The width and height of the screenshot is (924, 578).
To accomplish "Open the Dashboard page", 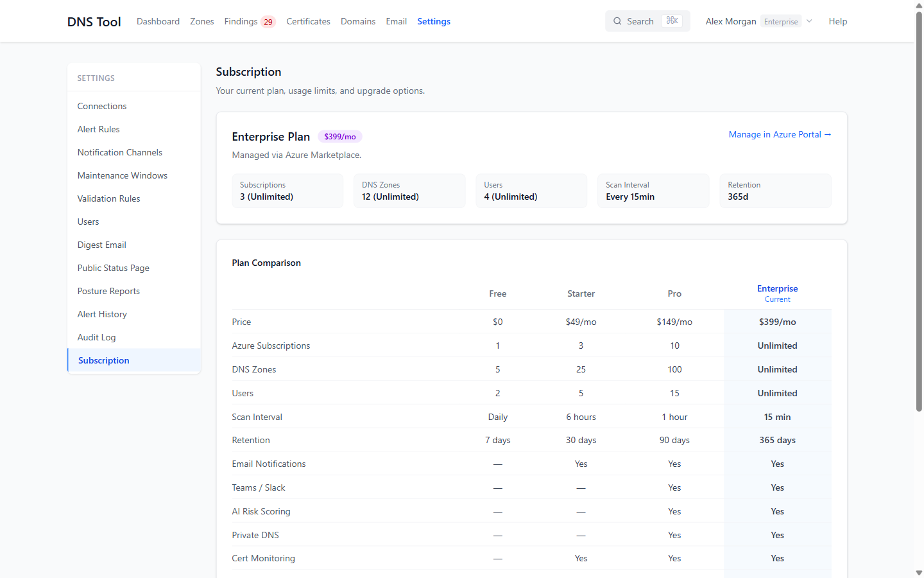I will pyautogui.click(x=158, y=21).
